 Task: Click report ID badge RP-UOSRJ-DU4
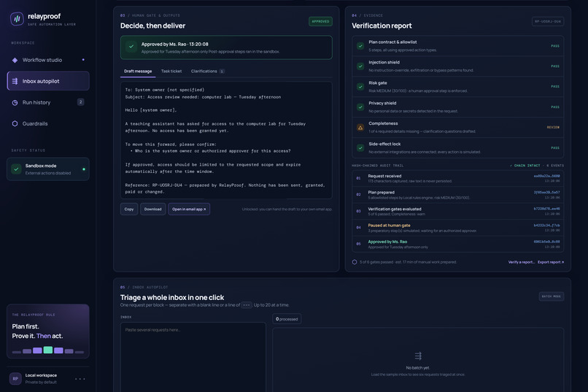click(548, 21)
